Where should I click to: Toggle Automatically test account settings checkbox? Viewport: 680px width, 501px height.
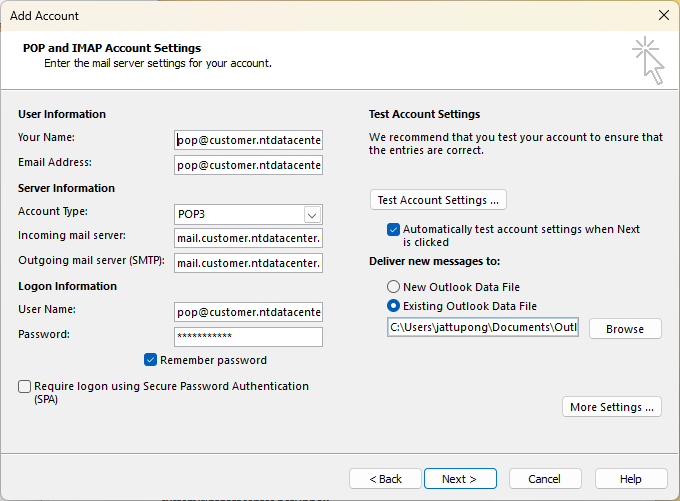[x=394, y=229]
